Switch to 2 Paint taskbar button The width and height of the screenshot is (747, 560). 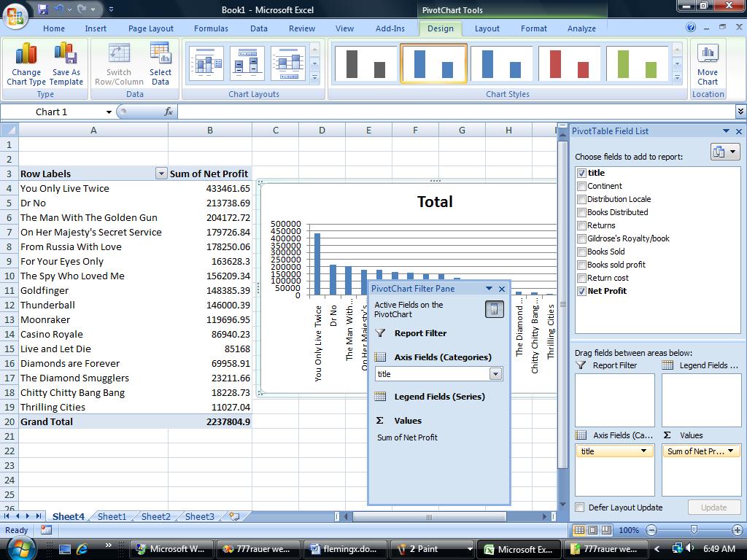432,549
